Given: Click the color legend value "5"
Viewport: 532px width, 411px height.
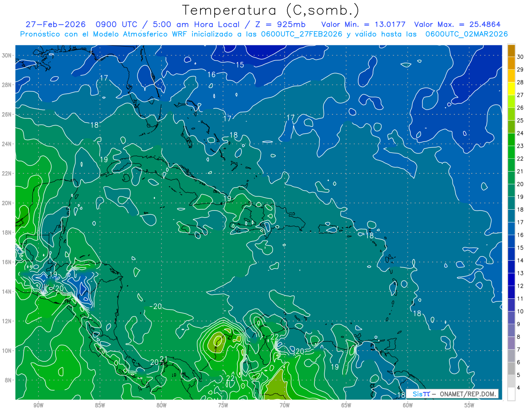Looking at the screenshot, I should click(x=519, y=375).
